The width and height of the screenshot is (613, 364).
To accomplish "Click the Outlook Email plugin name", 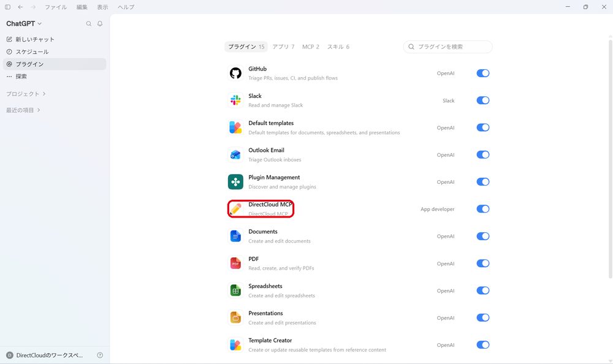I will (x=266, y=150).
